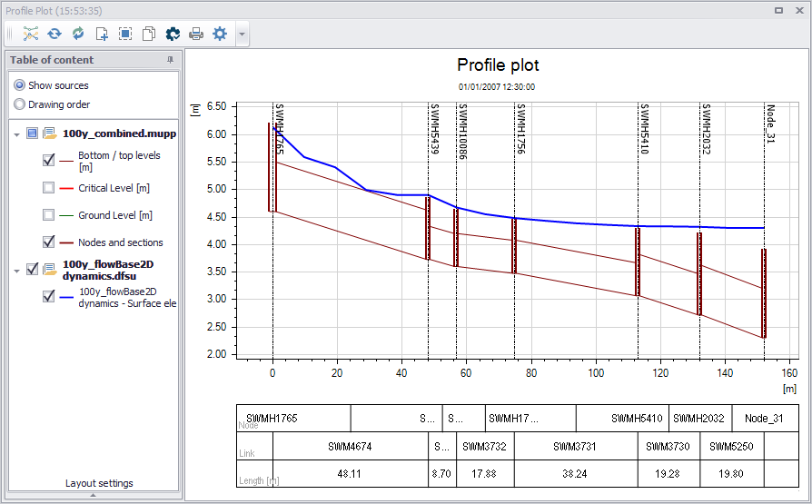This screenshot has width=812, height=504.
Task: Click the dark gear with checkmark icon
Action: pyautogui.click(x=173, y=34)
